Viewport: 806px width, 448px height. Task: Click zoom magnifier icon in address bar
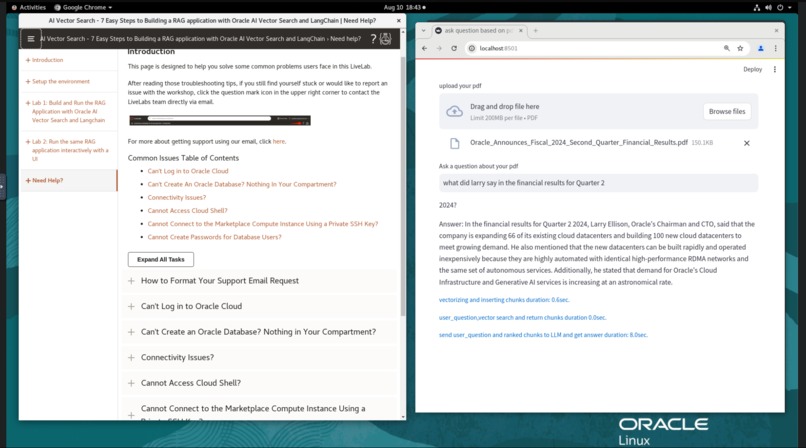(x=726, y=48)
